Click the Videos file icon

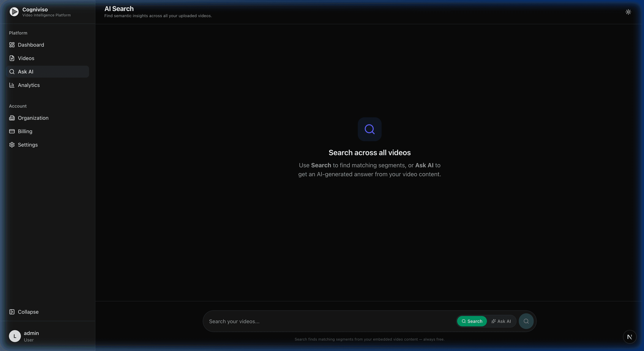coord(12,58)
